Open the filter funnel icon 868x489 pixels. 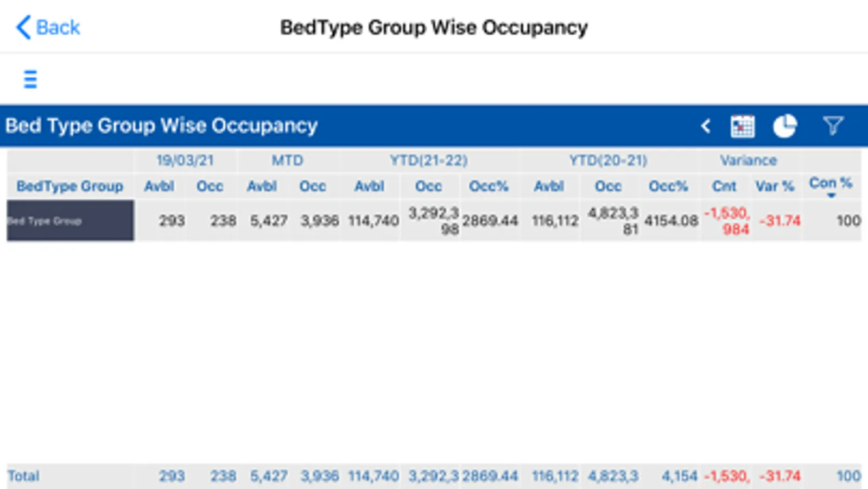pyautogui.click(x=833, y=126)
